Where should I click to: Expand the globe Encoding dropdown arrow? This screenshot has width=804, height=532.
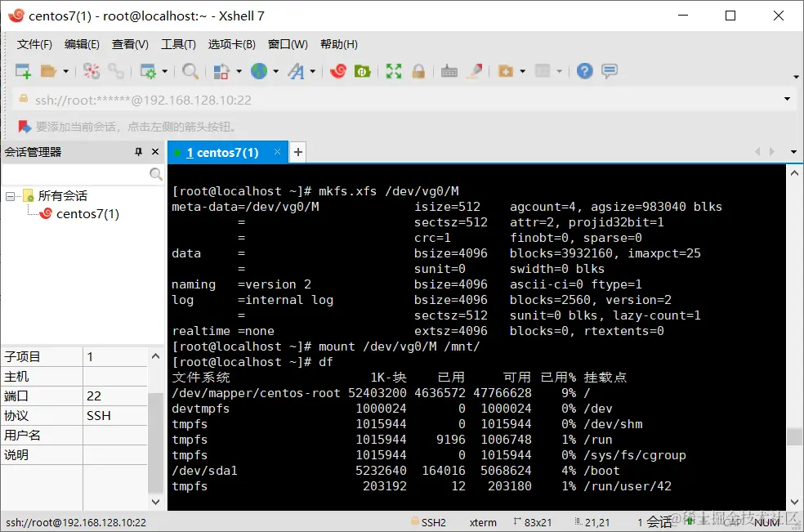[276, 71]
